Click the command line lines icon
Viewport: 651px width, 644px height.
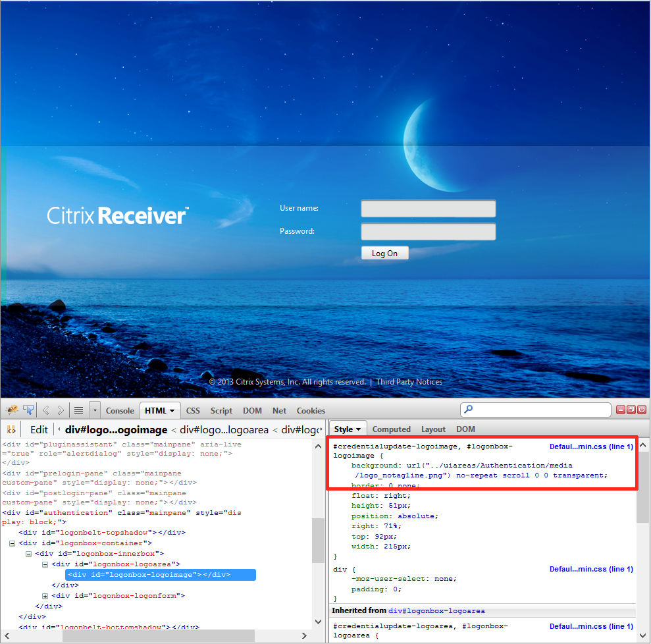(78, 410)
